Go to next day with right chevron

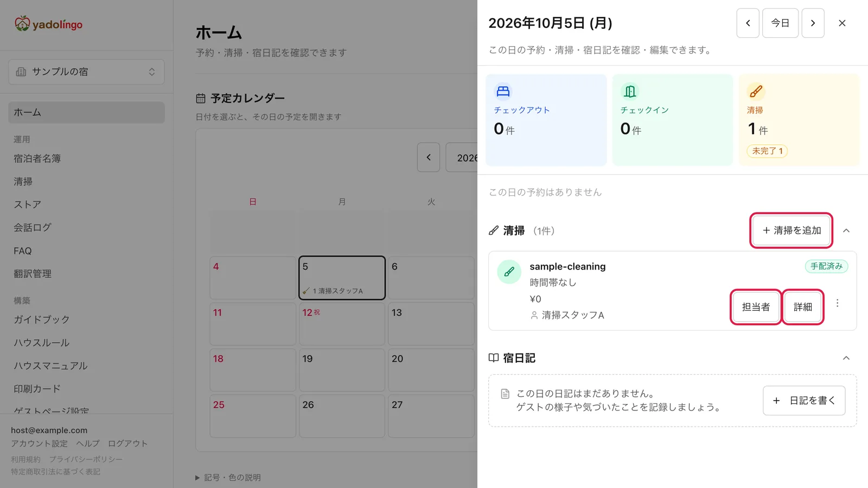click(813, 23)
